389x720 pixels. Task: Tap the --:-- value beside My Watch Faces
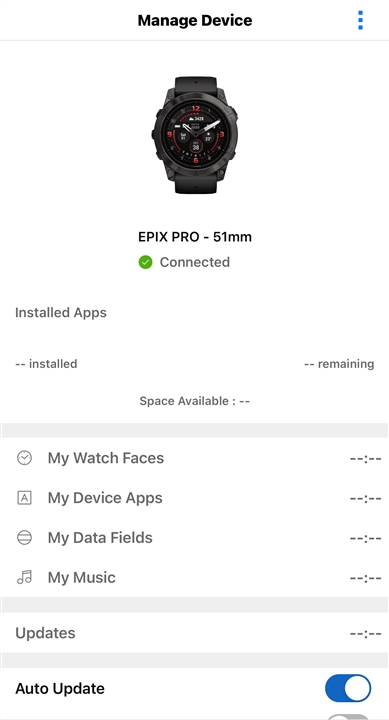pos(366,458)
